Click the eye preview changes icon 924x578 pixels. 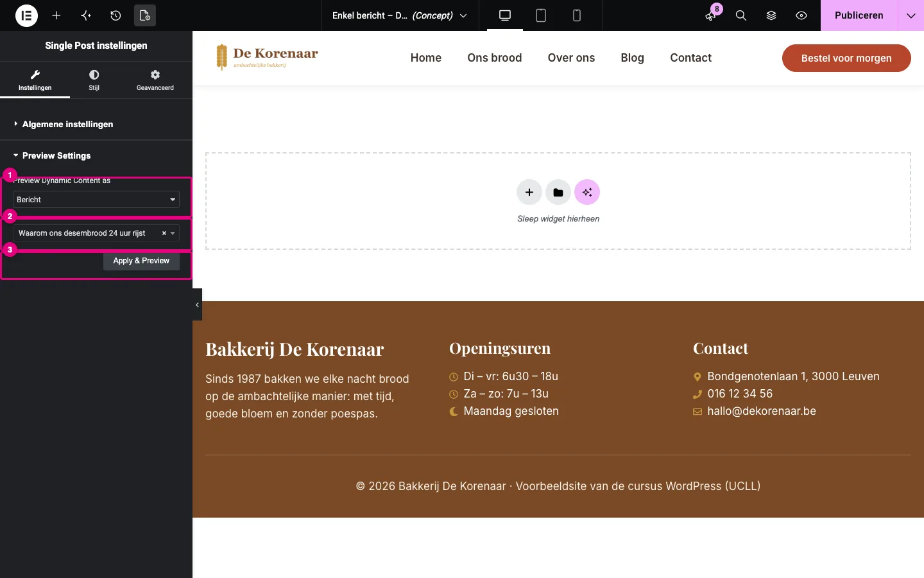pyautogui.click(x=801, y=15)
